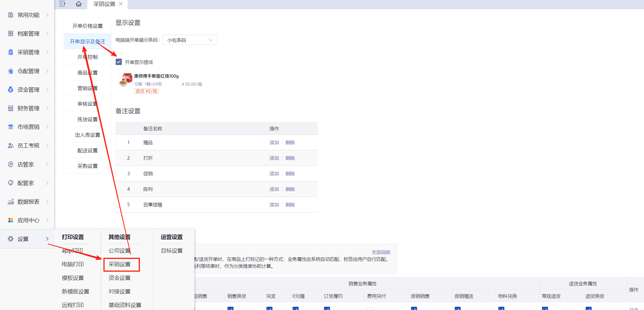Uncheck the 开单显示提成 checkbox
Viewport: 644px width, 310px height.
click(x=119, y=62)
